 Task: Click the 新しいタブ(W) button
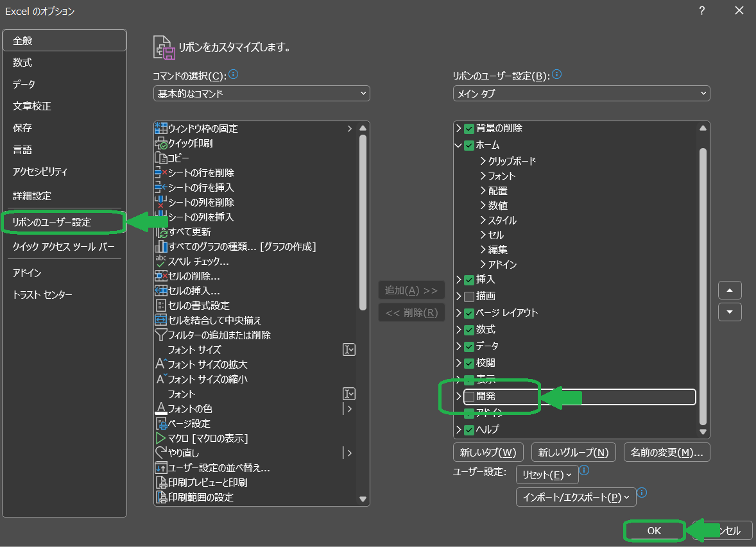[488, 453]
